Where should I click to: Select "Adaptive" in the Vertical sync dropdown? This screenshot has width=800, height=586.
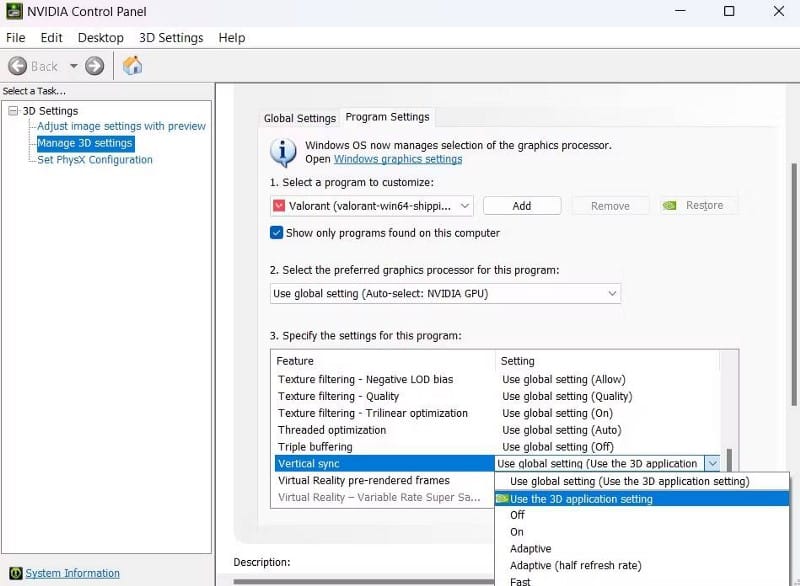pos(530,548)
